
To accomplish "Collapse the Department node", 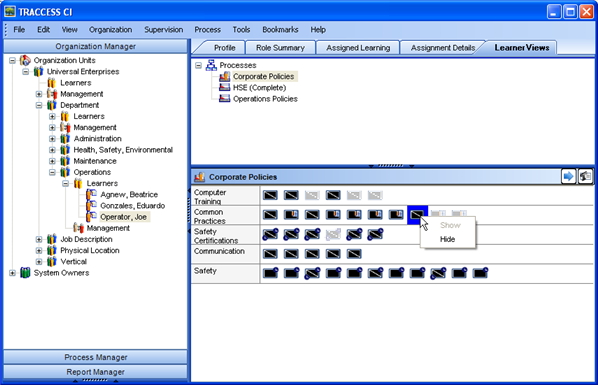I will (39, 105).
